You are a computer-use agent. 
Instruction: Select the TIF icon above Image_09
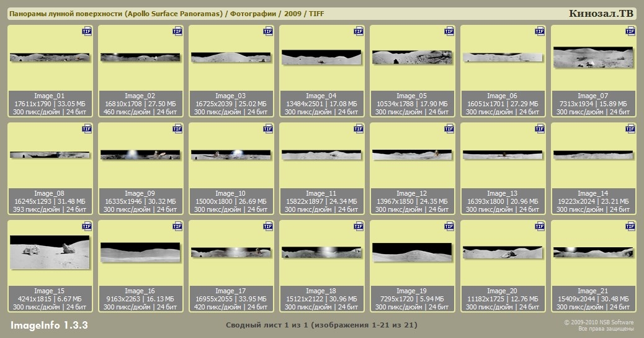(177, 129)
